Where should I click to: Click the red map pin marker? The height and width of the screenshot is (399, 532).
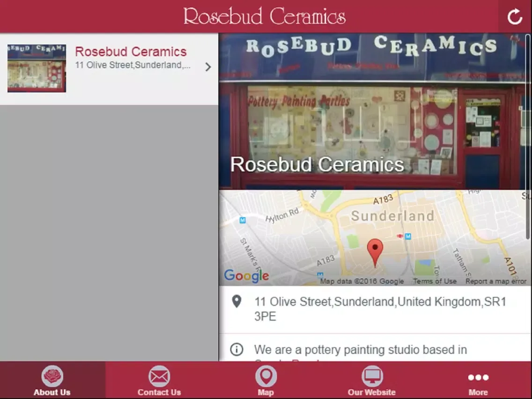click(375, 253)
